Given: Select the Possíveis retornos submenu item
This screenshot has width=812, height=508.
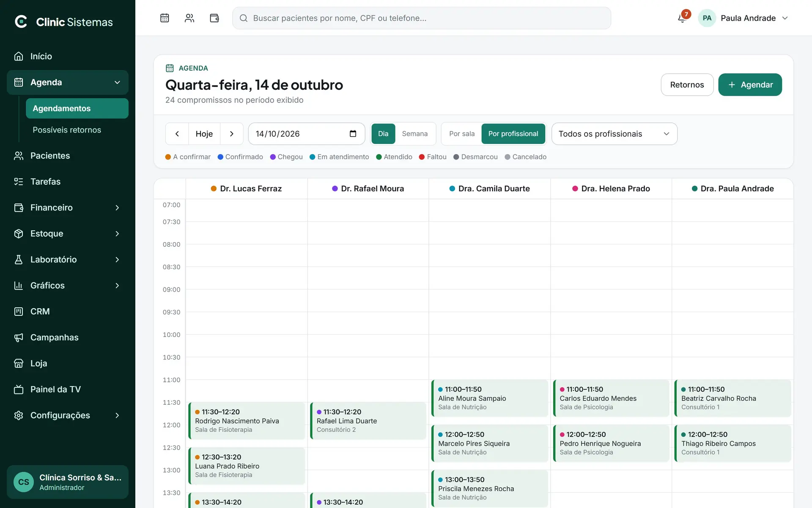Looking at the screenshot, I should [77, 130].
